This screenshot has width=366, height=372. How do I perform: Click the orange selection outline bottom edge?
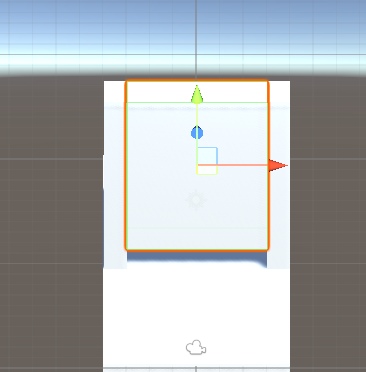[x=197, y=249]
